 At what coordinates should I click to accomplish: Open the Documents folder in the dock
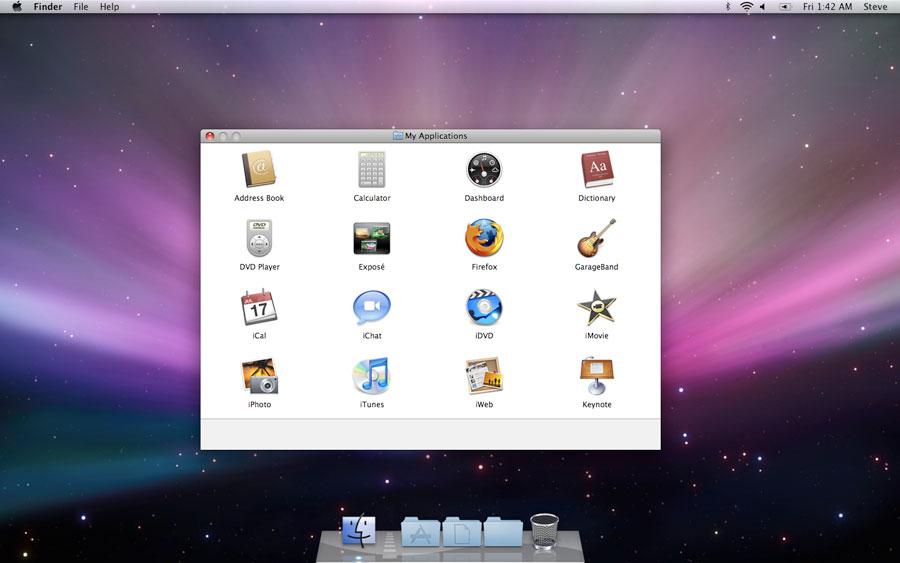click(x=461, y=531)
